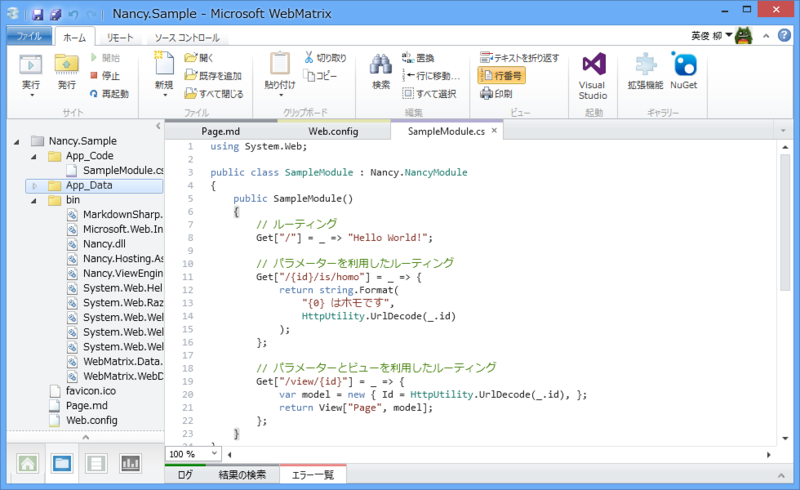
Task: Click the 開く (Open) file button
Action: tap(198, 58)
